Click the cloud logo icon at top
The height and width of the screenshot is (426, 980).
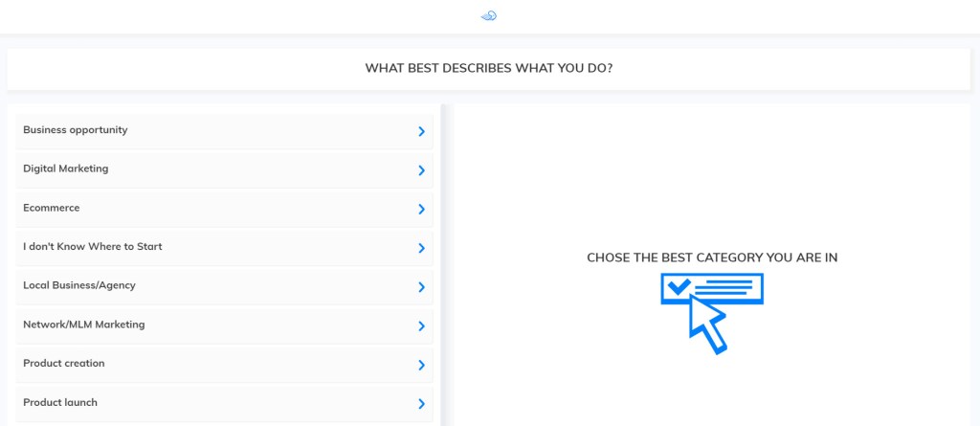point(489,15)
